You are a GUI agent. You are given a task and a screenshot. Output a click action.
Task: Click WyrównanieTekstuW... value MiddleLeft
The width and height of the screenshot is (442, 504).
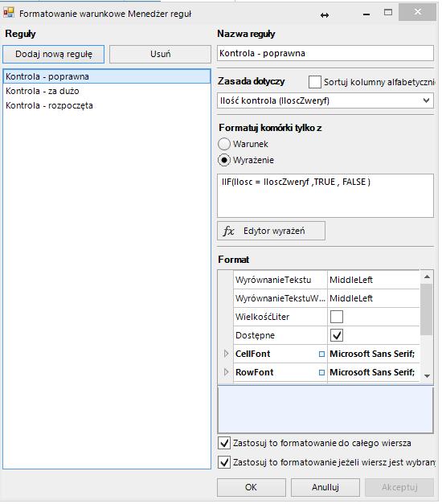[374, 298]
